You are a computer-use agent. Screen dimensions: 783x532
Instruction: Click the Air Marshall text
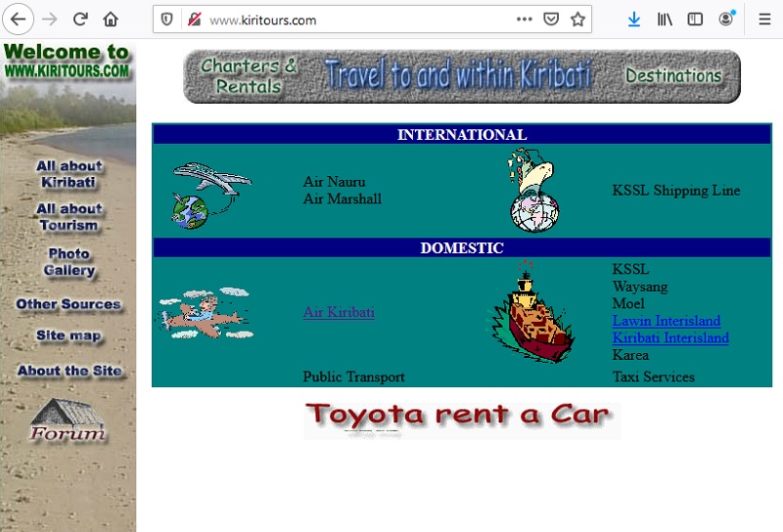[342, 199]
